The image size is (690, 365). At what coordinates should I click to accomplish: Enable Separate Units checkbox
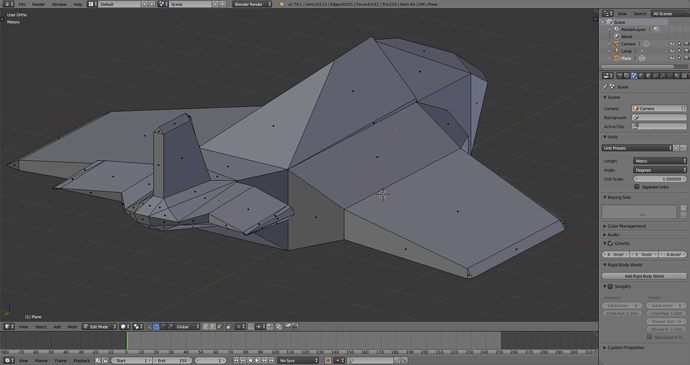click(637, 187)
